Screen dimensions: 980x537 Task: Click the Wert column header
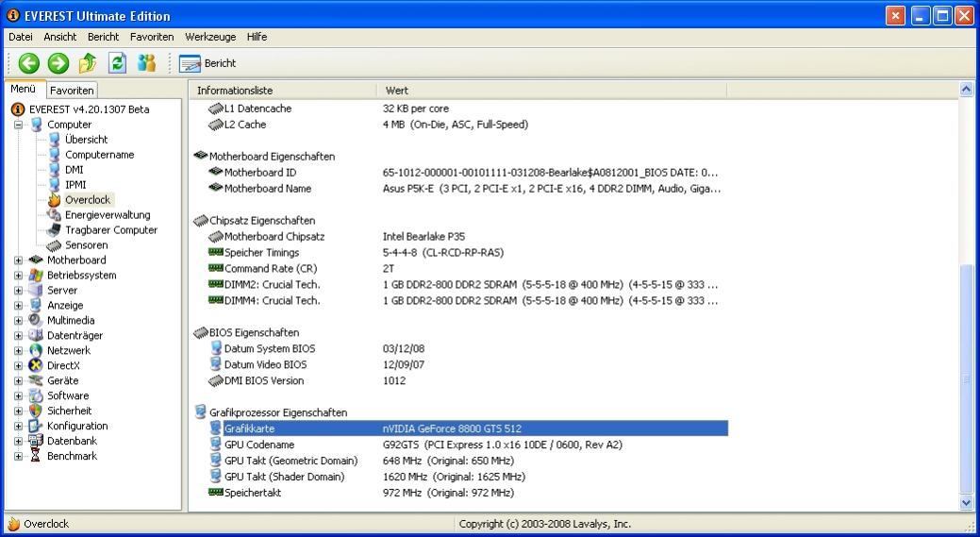pos(552,90)
